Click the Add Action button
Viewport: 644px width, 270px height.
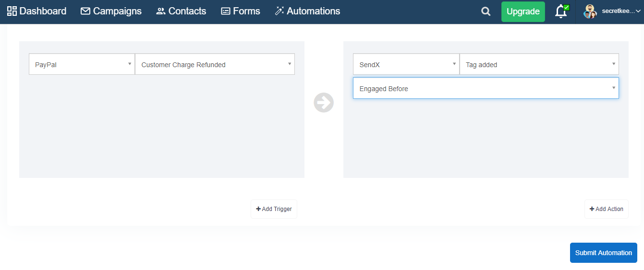[x=606, y=209]
